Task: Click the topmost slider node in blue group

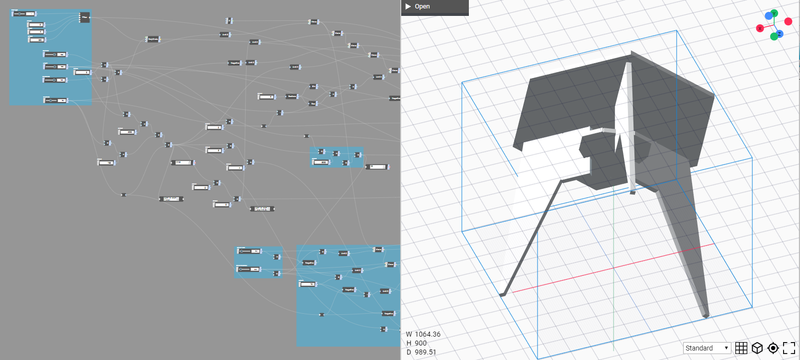Action: point(24,14)
